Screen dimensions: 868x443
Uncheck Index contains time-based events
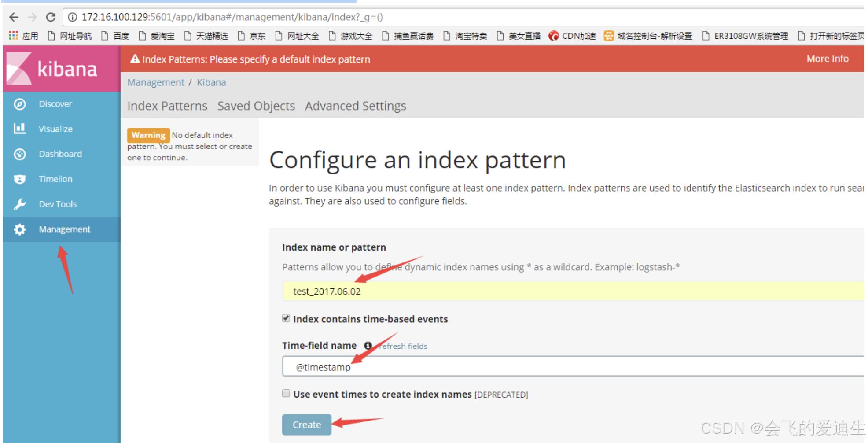286,318
